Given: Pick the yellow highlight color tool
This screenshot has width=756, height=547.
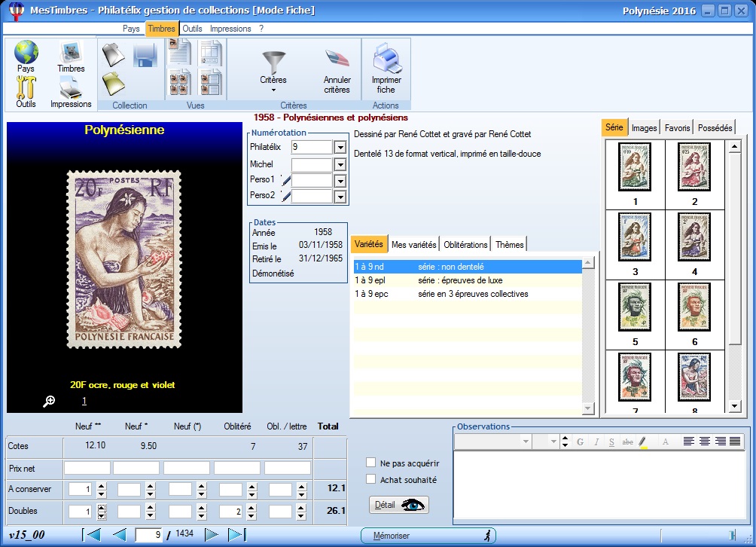Looking at the screenshot, I should coord(643,442).
